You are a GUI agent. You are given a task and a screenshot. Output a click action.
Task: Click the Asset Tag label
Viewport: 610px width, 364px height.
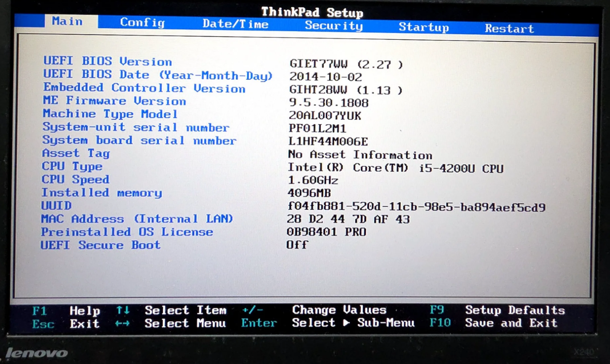[x=76, y=154]
